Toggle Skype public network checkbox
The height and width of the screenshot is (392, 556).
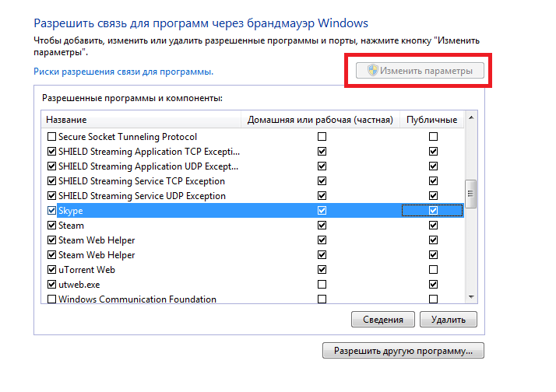433,210
